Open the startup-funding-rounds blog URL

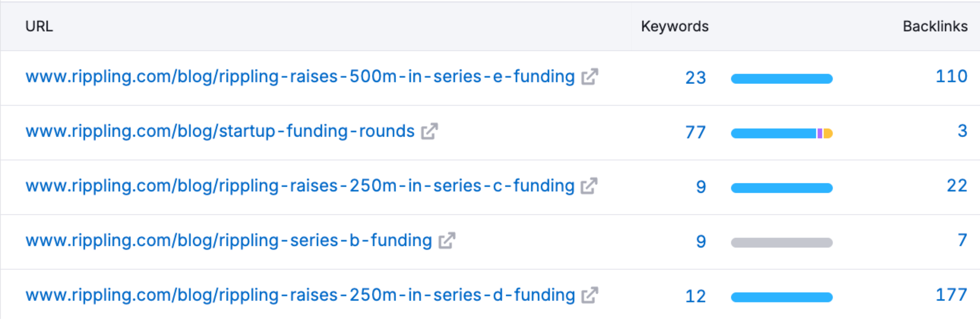[220, 132]
